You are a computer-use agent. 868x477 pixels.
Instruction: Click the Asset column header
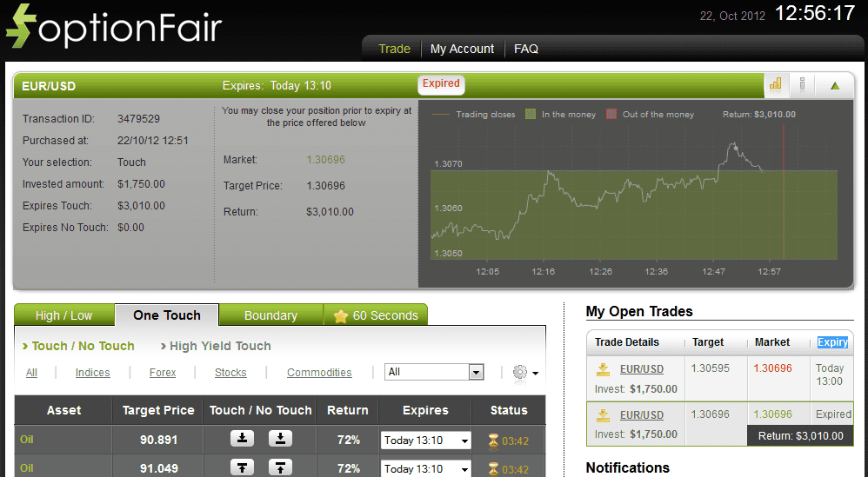click(x=63, y=410)
